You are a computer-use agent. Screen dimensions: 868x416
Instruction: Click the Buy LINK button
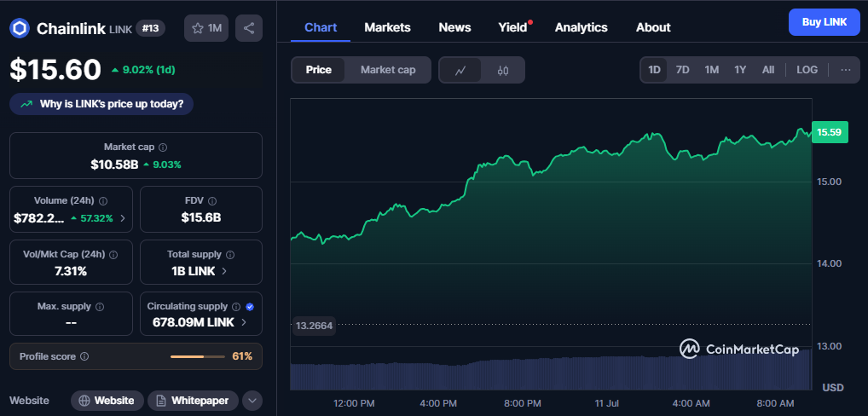825,22
